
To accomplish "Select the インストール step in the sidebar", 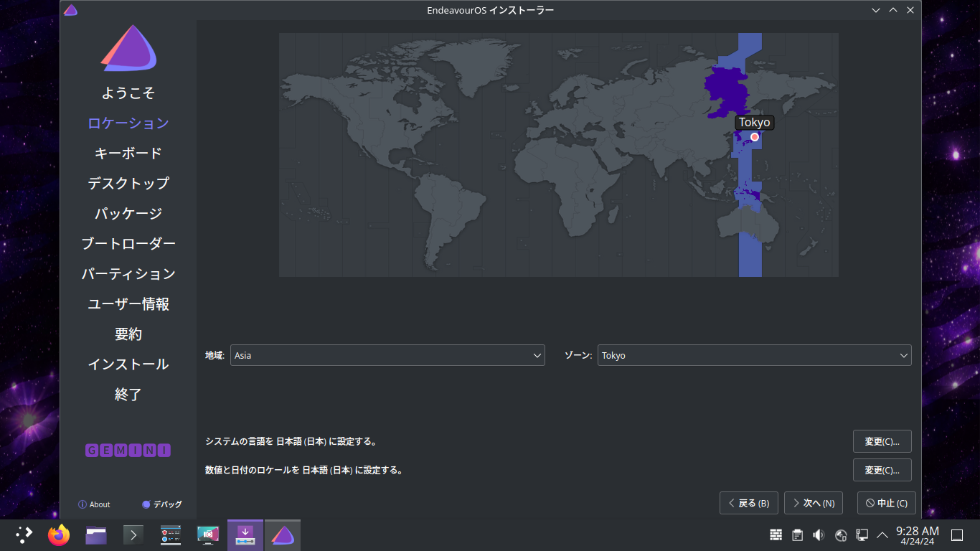I will tap(128, 364).
